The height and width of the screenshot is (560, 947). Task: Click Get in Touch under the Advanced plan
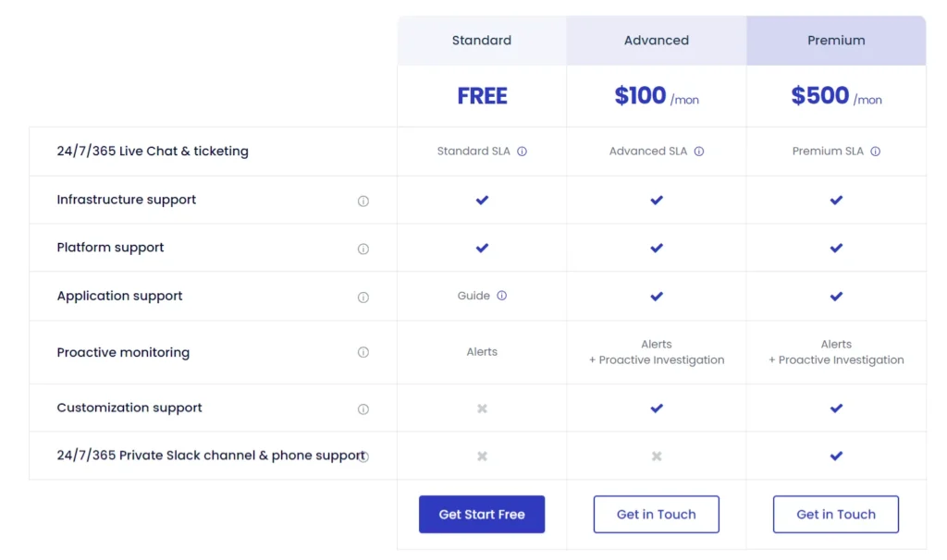tap(657, 514)
